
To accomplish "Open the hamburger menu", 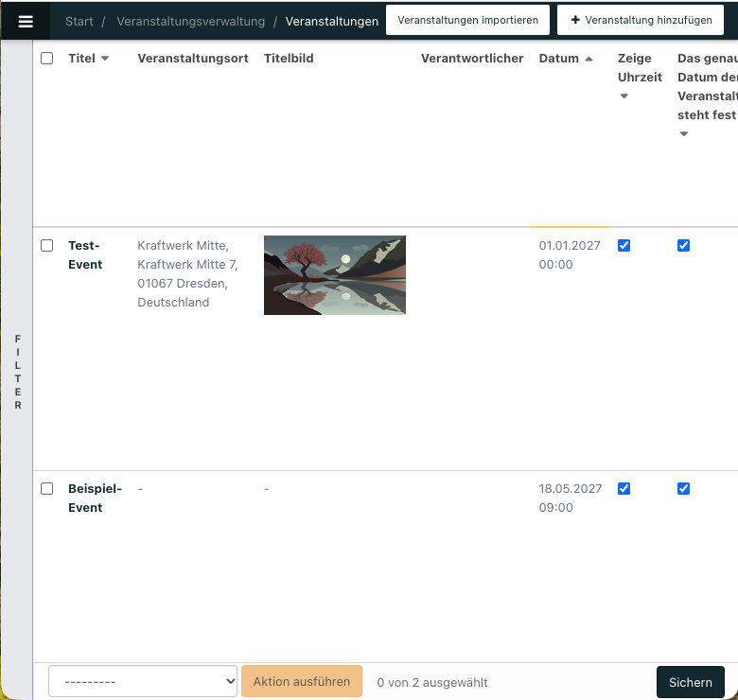I will pos(26,21).
